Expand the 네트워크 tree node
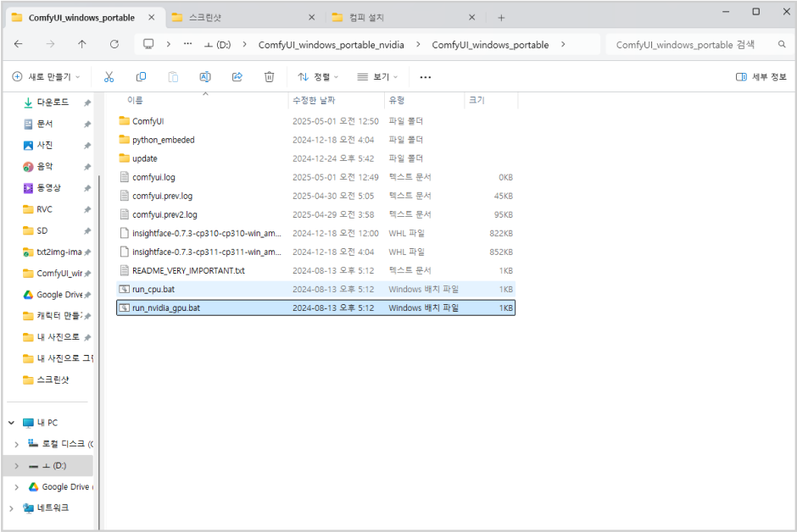The height and width of the screenshot is (532, 797). click(11, 508)
